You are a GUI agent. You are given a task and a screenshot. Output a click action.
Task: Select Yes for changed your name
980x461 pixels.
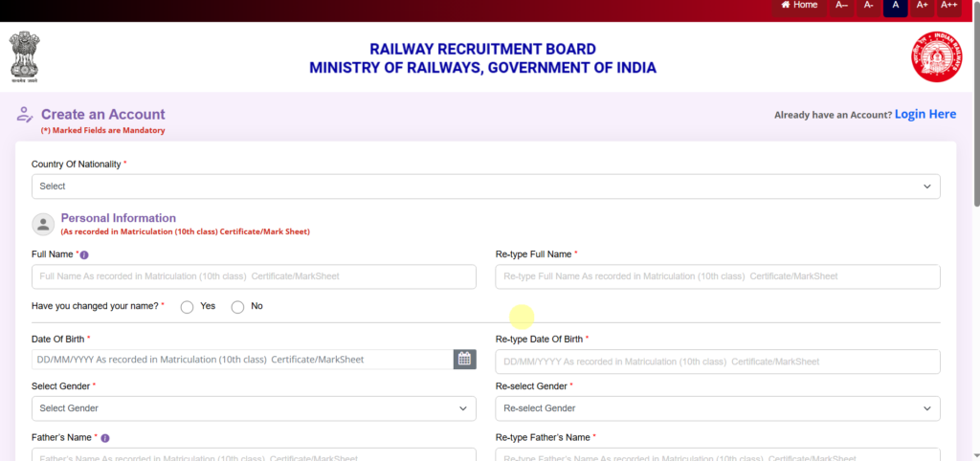point(187,307)
